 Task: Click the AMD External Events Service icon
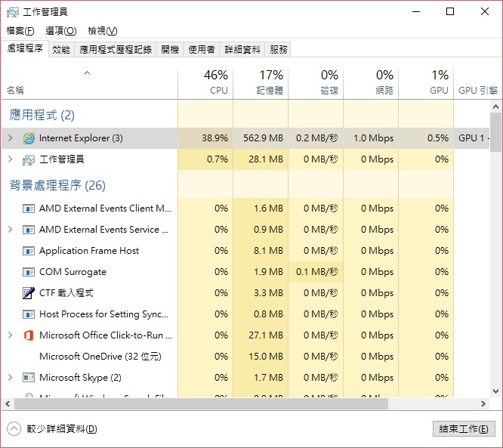29,230
